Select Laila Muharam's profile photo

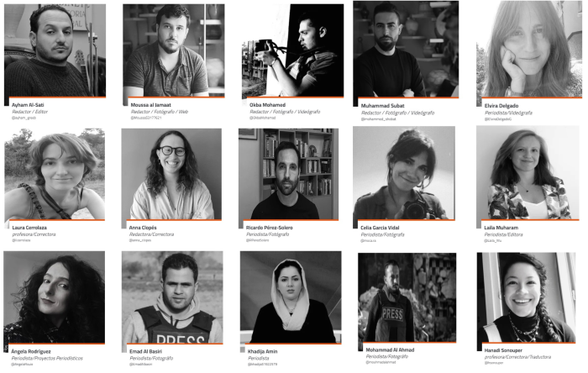pyautogui.click(x=528, y=173)
